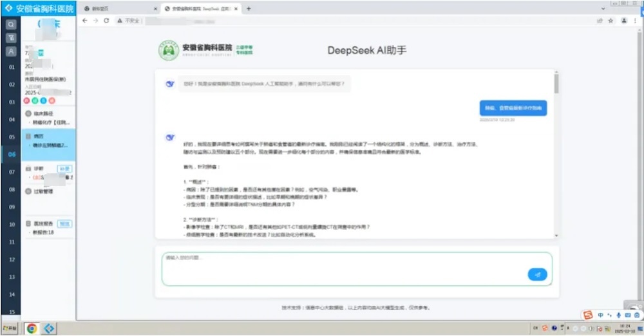This screenshot has width=644, height=336.
Task: Close the DeepSeek browser tab
Action: coord(236,8)
